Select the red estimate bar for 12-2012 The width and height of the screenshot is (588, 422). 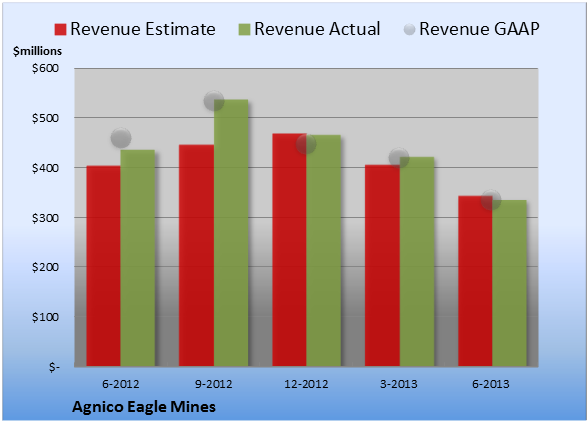point(290,250)
